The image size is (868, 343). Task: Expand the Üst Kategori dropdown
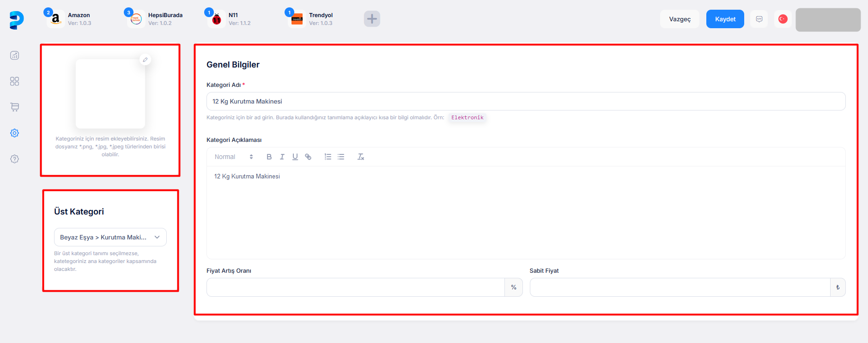pos(110,237)
